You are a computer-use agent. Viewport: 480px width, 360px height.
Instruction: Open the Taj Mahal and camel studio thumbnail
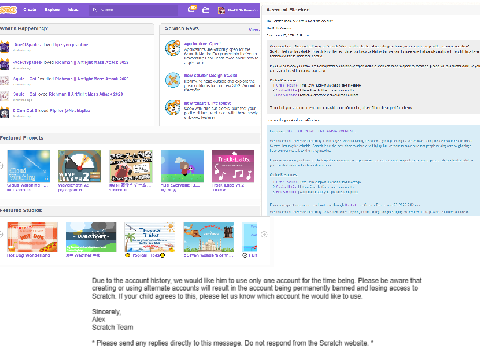pyautogui.click(x=209, y=237)
